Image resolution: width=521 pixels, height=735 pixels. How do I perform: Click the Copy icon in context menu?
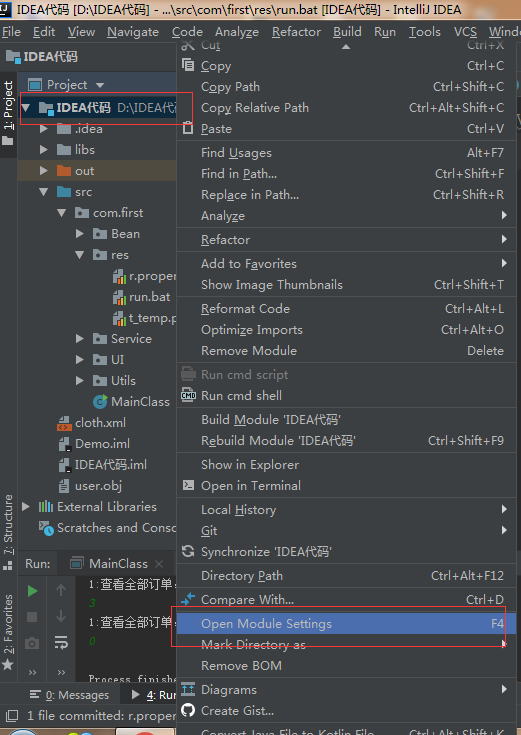coord(188,65)
